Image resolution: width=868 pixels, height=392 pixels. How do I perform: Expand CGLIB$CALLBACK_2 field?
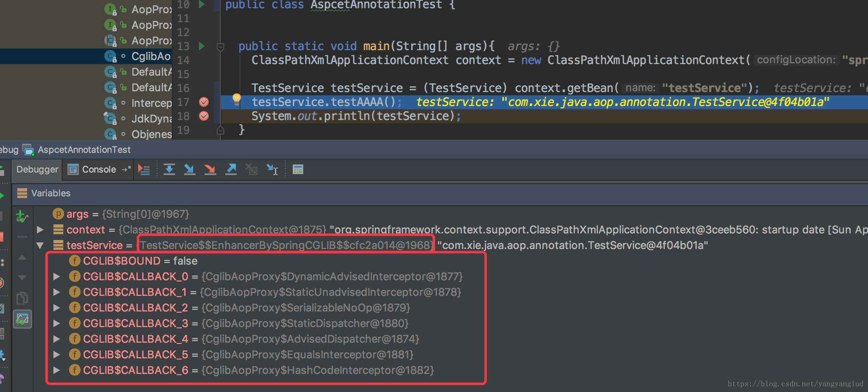[57, 308]
